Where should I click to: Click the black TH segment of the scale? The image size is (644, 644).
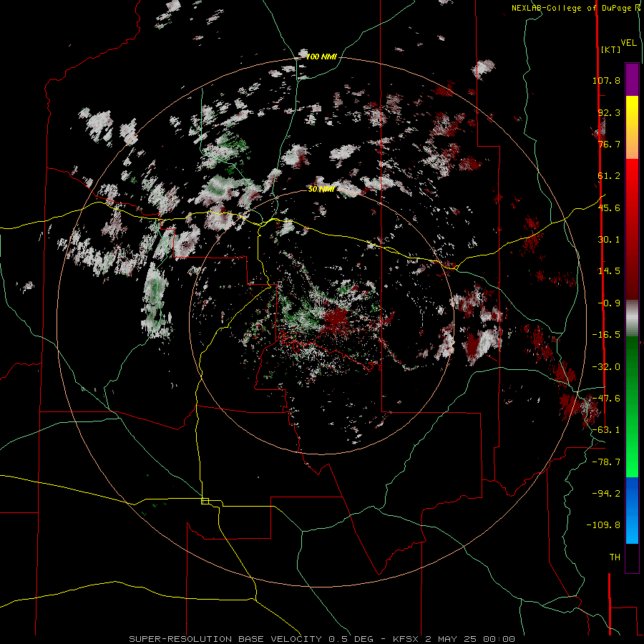pos(632,557)
